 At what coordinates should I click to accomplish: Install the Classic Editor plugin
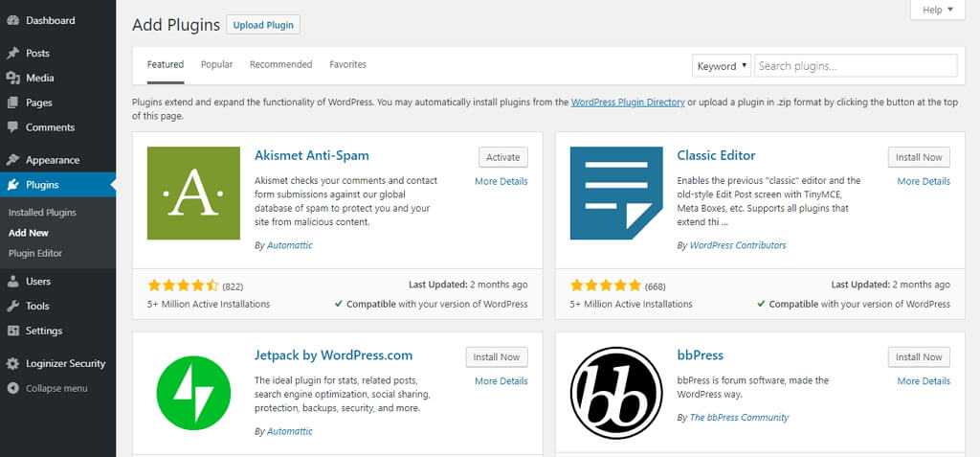point(919,157)
